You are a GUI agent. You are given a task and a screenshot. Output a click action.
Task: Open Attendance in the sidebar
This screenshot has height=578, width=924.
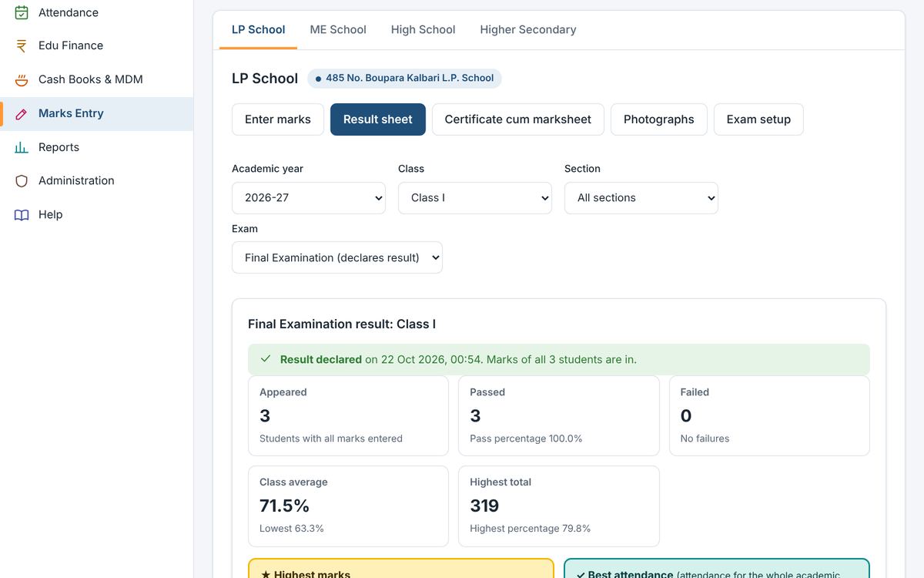pyautogui.click(x=97, y=12)
